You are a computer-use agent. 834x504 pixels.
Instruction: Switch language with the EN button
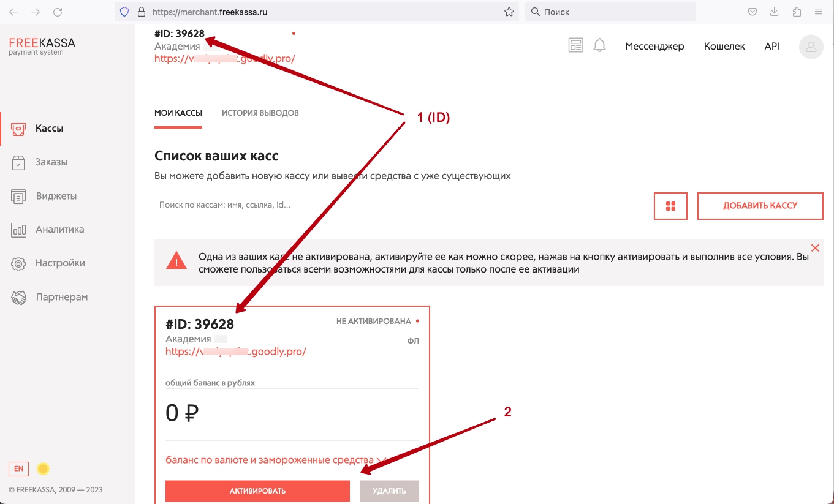click(x=18, y=469)
